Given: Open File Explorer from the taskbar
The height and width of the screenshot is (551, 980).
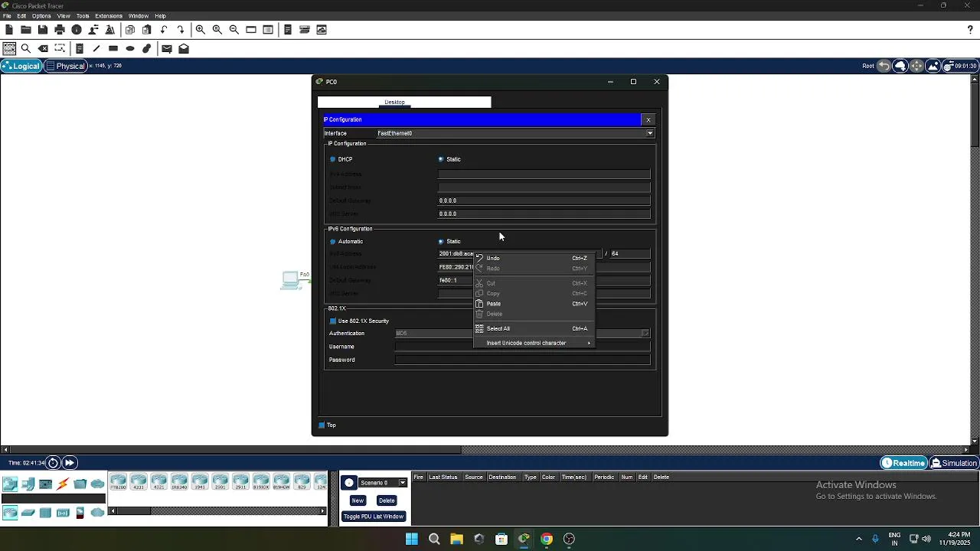Looking at the screenshot, I should [456, 539].
